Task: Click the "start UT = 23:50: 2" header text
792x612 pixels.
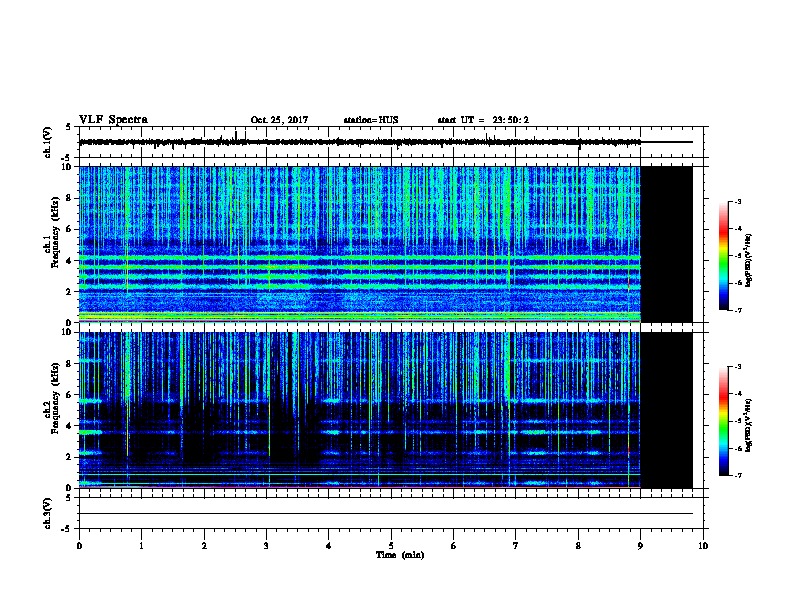Action: click(483, 120)
